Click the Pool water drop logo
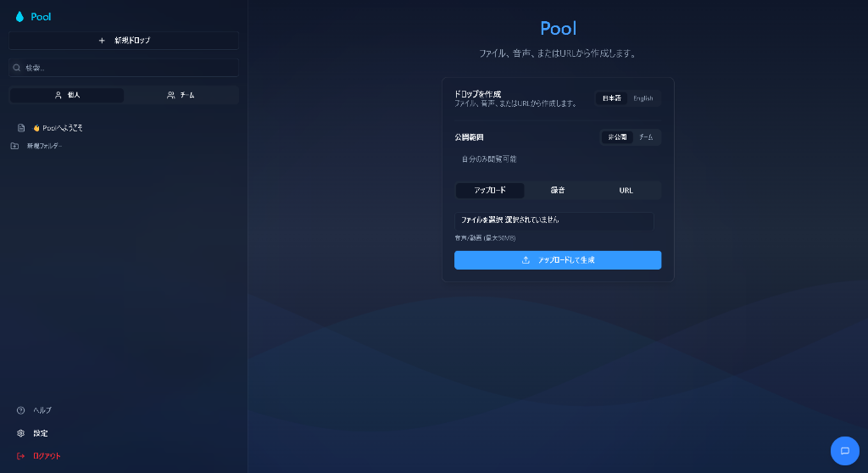The image size is (868, 473). (x=20, y=17)
